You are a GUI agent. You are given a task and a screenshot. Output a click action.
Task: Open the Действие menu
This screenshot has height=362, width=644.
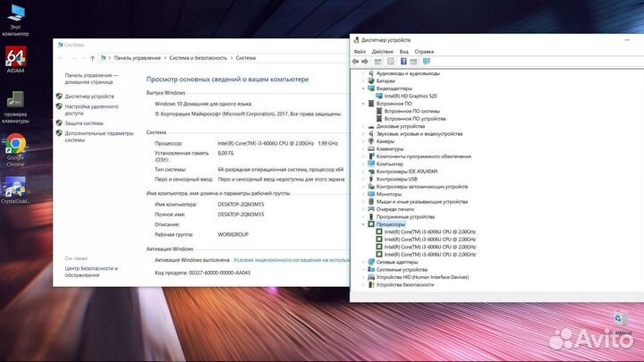[x=383, y=52]
